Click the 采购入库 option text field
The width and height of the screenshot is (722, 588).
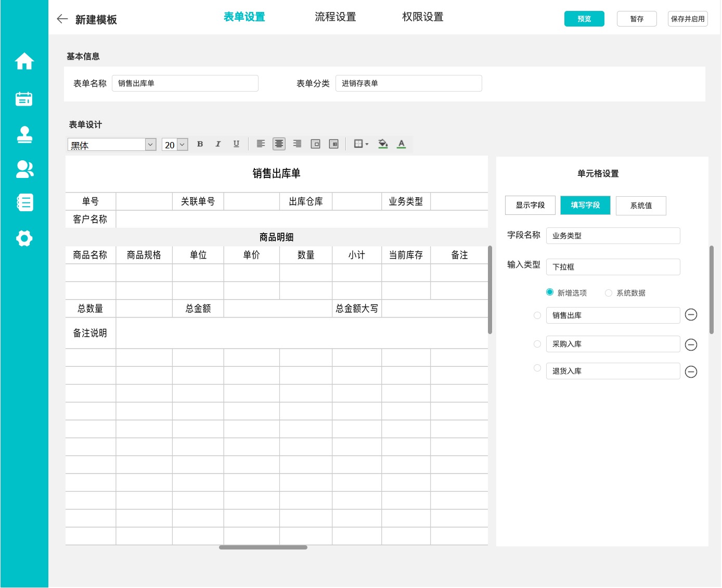pos(613,344)
